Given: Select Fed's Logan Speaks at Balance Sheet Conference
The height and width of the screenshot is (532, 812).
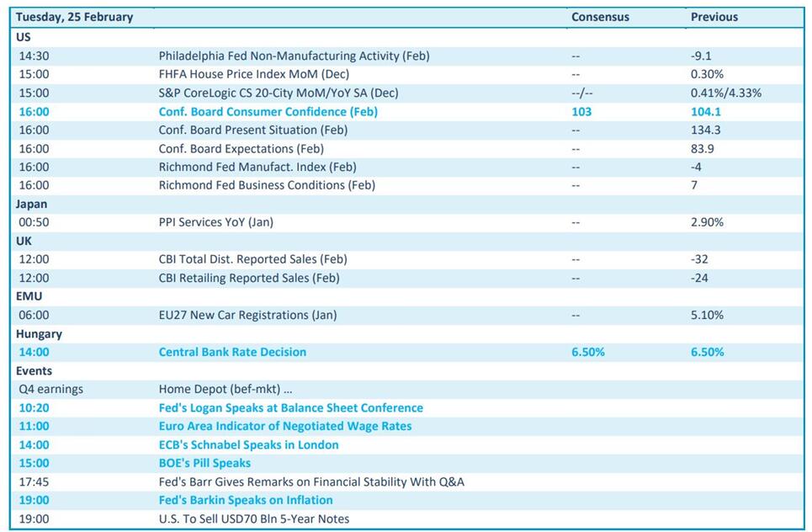Looking at the screenshot, I should pos(290,407).
